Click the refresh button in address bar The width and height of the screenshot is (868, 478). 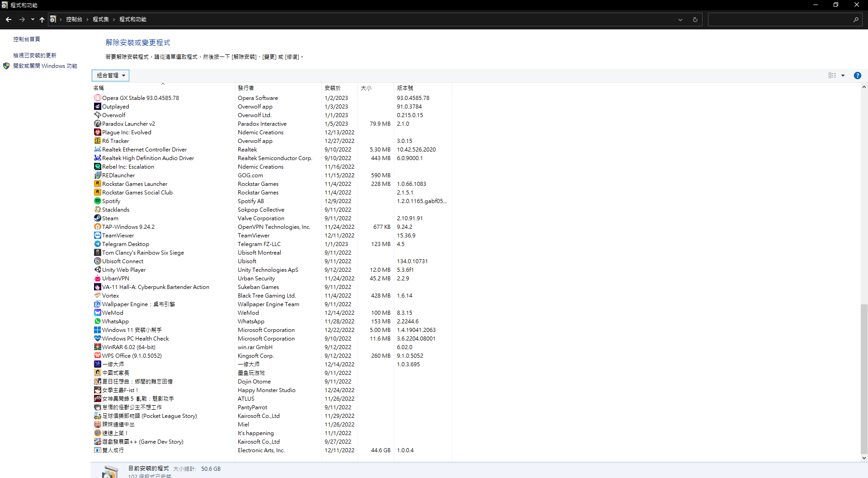click(695, 19)
